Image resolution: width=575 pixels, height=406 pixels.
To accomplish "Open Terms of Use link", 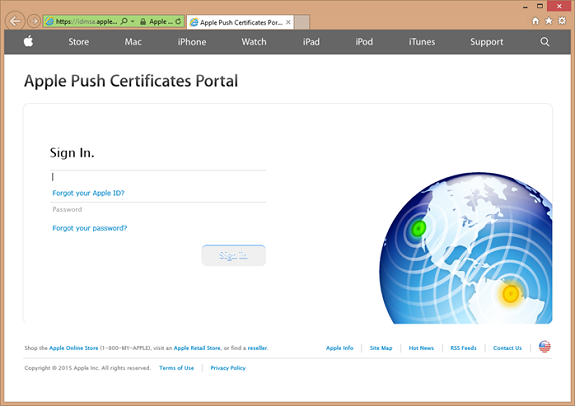I will click(176, 368).
